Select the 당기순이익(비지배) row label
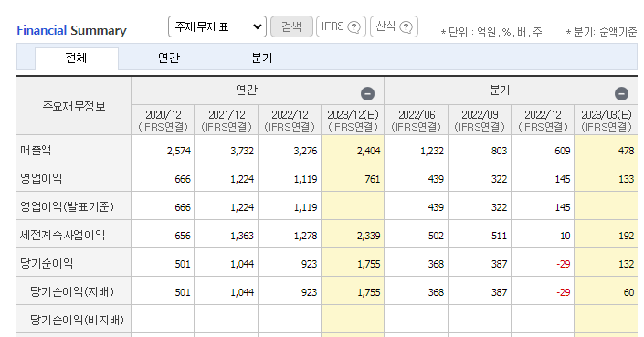 [x=77, y=320]
